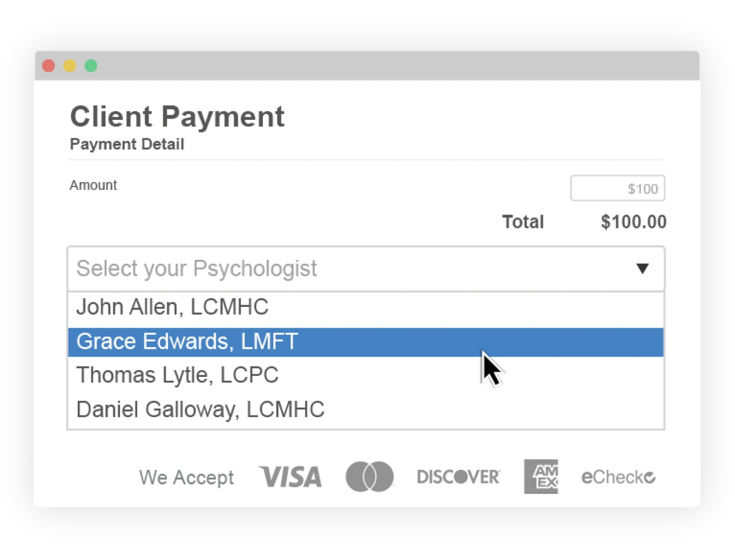The image size is (735, 560).
Task: Click the Discover card logo
Action: click(458, 477)
